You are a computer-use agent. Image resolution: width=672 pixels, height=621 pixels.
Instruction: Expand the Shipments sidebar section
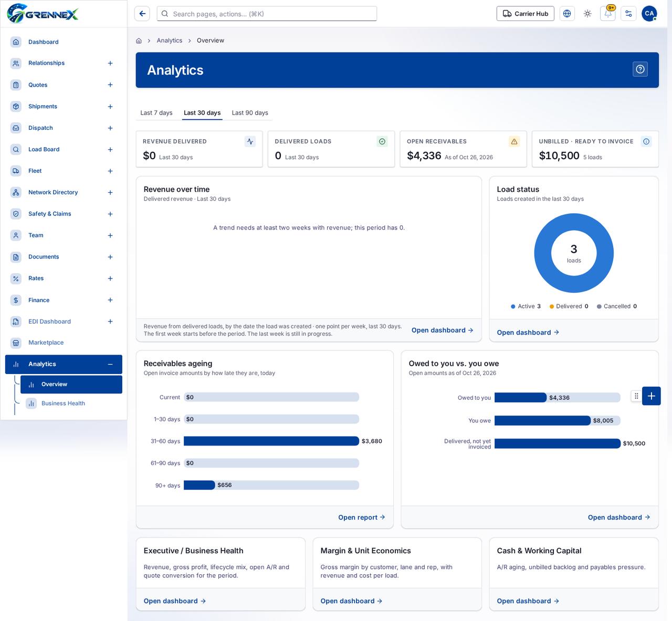[x=110, y=107]
